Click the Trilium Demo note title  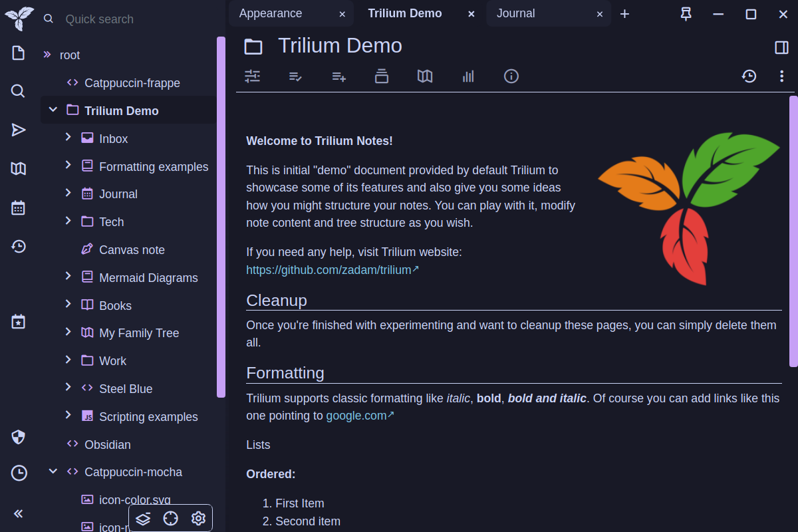[x=340, y=46]
